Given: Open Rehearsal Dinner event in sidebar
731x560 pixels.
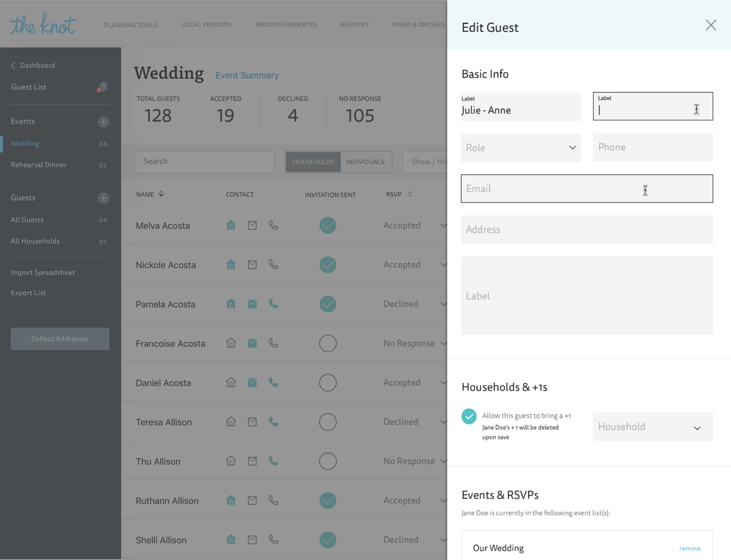Looking at the screenshot, I should click(39, 165).
